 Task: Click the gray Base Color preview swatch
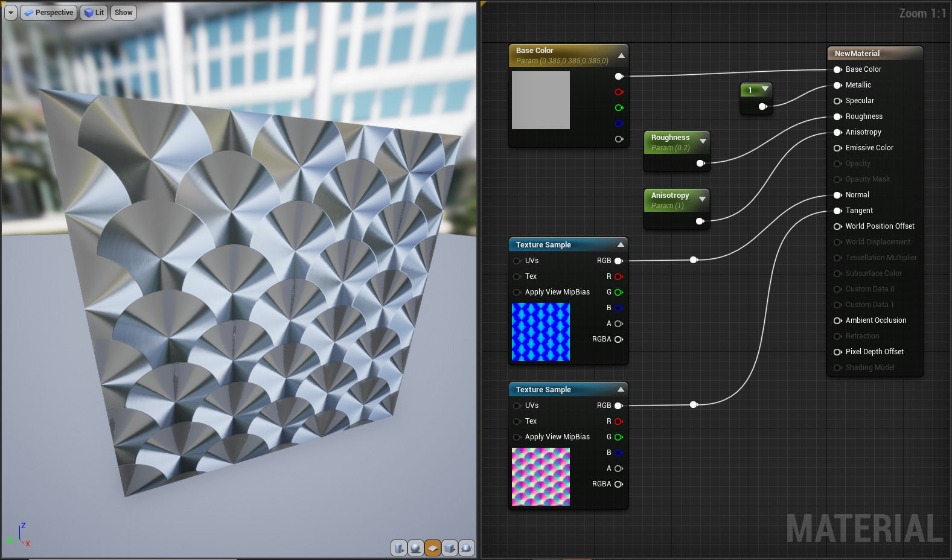click(x=541, y=100)
